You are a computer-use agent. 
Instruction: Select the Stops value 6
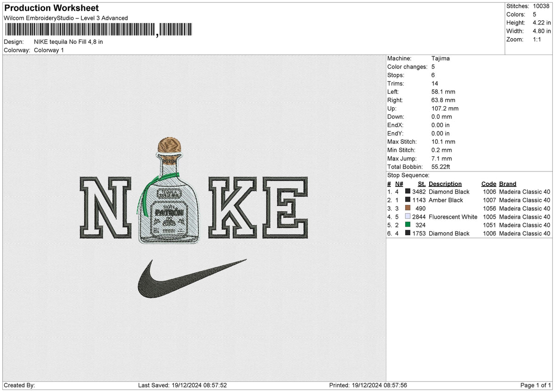click(x=433, y=75)
